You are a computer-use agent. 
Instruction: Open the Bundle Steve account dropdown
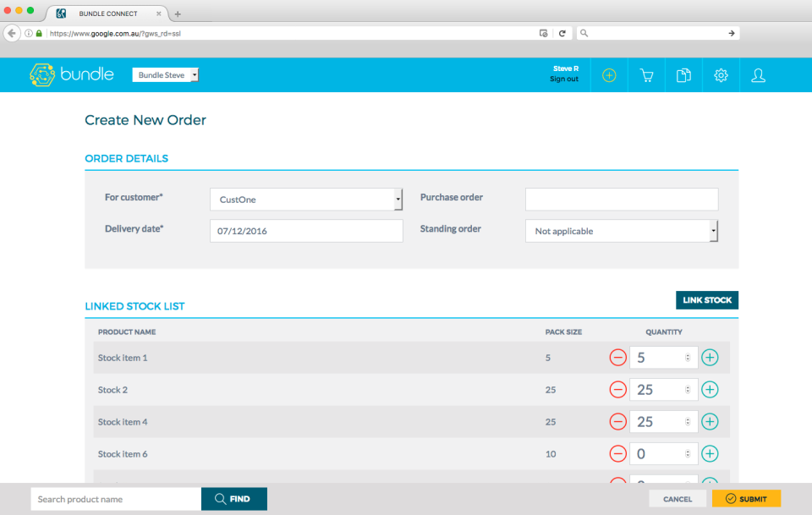point(165,74)
